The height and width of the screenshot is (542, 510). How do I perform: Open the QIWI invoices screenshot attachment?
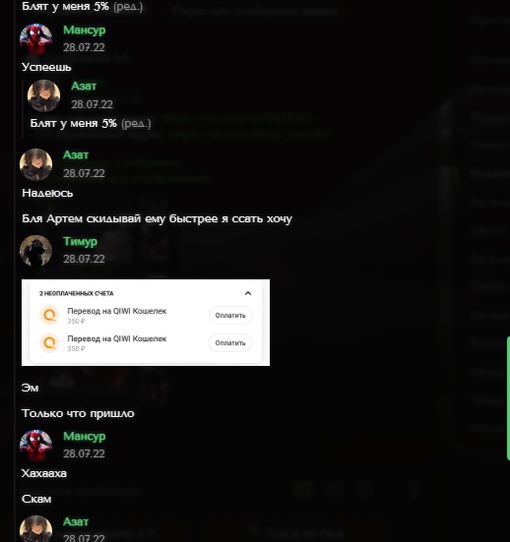coord(146,323)
